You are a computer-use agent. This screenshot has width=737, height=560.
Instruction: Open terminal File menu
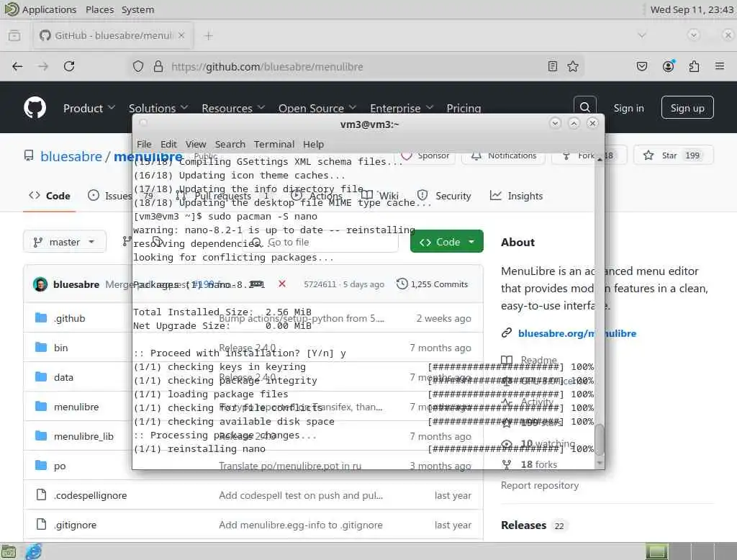click(x=144, y=144)
